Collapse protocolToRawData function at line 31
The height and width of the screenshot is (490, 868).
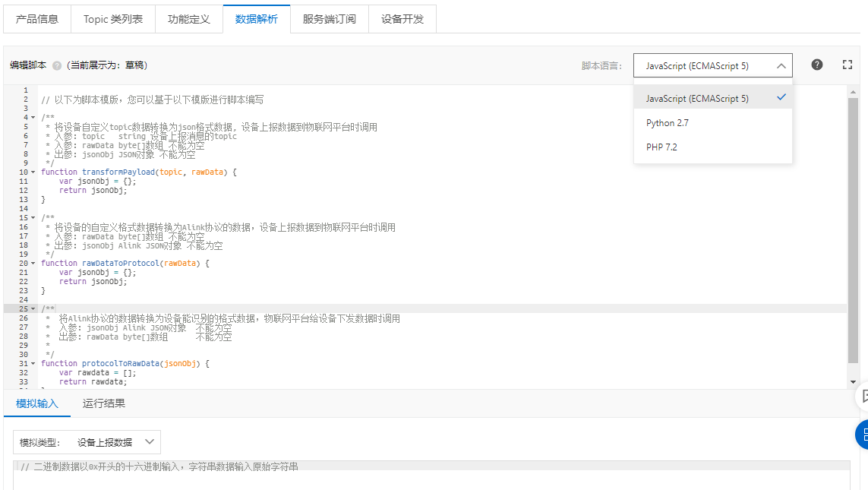coord(33,364)
